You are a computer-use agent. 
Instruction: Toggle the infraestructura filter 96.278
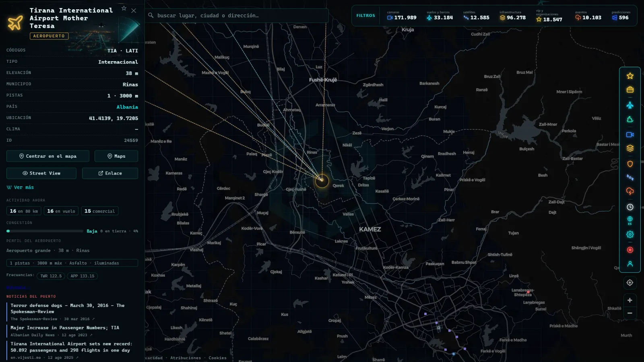click(x=513, y=16)
